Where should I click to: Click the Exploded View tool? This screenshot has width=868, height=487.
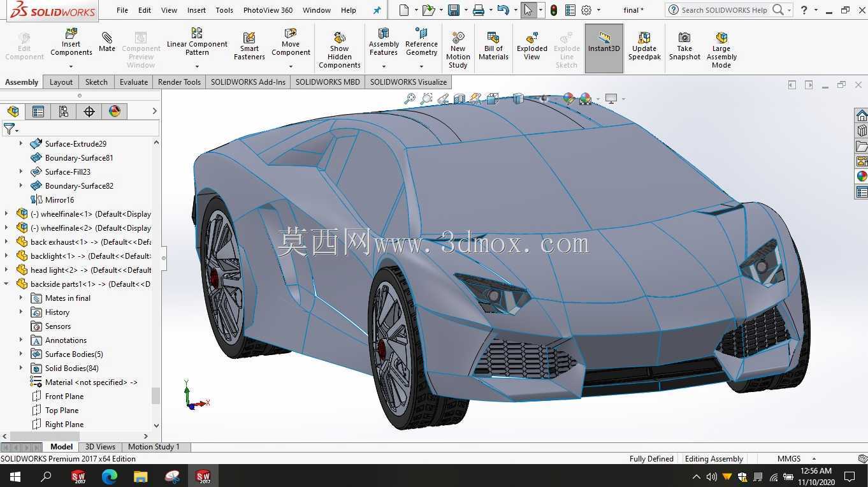pos(532,46)
